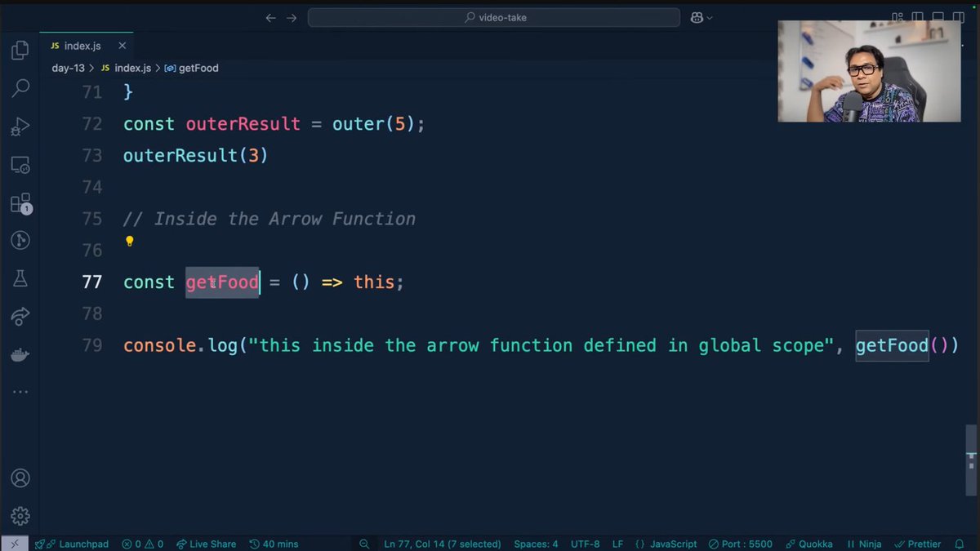Open the Testing flask icon in sidebar
Image resolution: width=980 pixels, height=551 pixels.
pyautogui.click(x=19, y=278)
